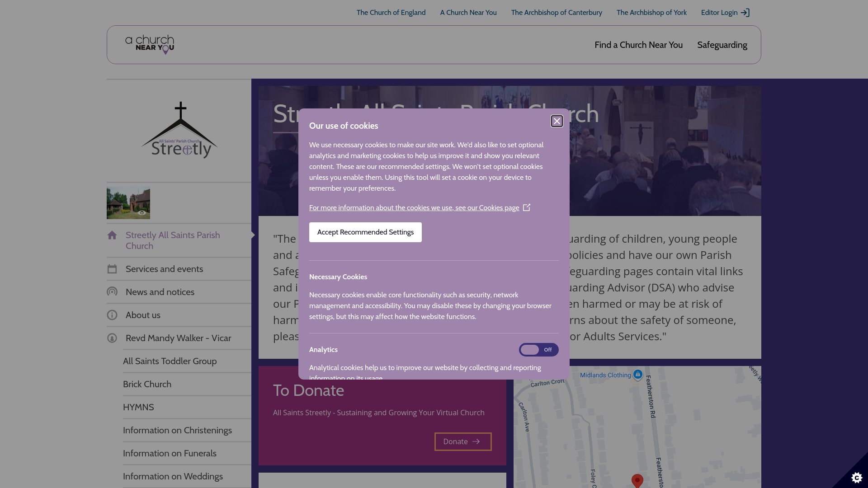Open the Cookies page information link
Viewport: 868px width, 488px height.
pos(414,208)
